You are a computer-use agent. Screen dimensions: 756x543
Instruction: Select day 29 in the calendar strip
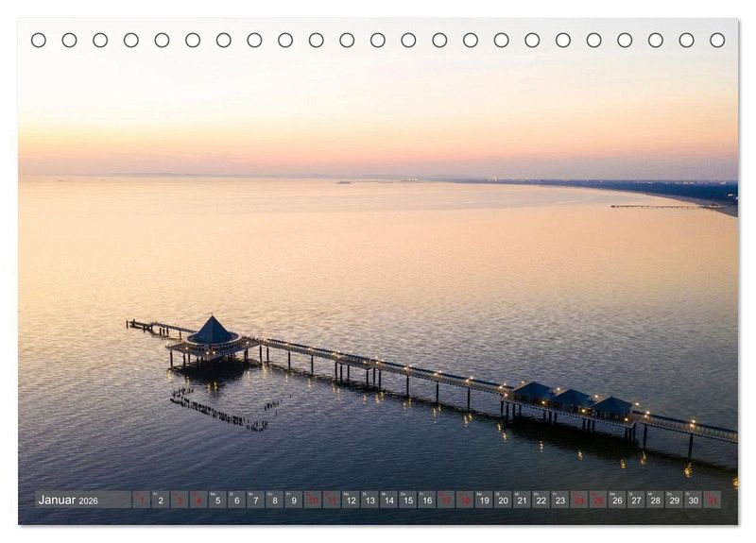(675, 500)
